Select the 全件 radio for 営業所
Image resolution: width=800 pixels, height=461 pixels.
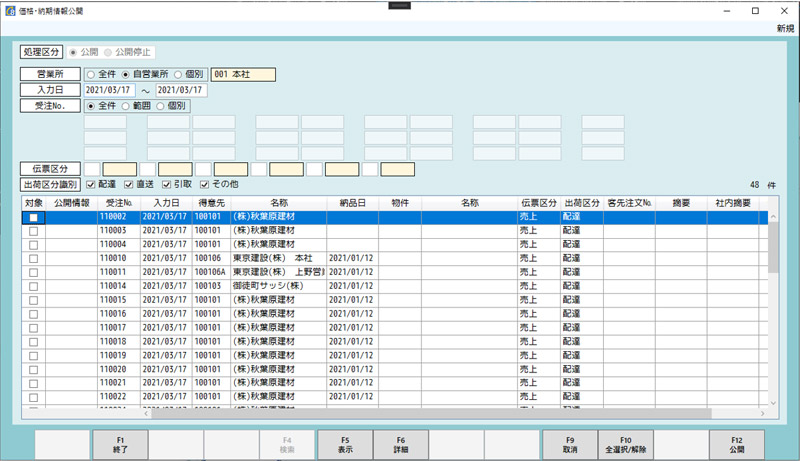click(91, 74)
